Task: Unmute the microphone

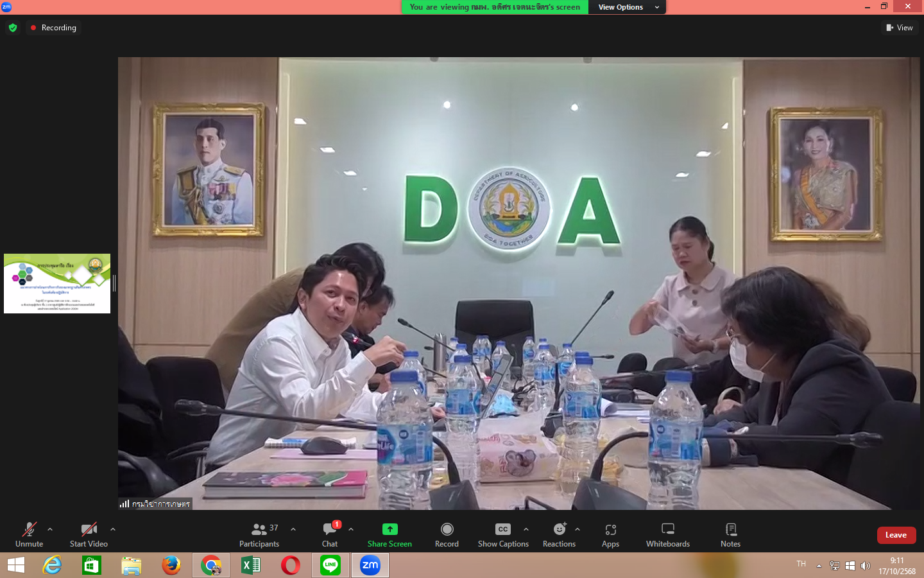Action: coord(29,534)
